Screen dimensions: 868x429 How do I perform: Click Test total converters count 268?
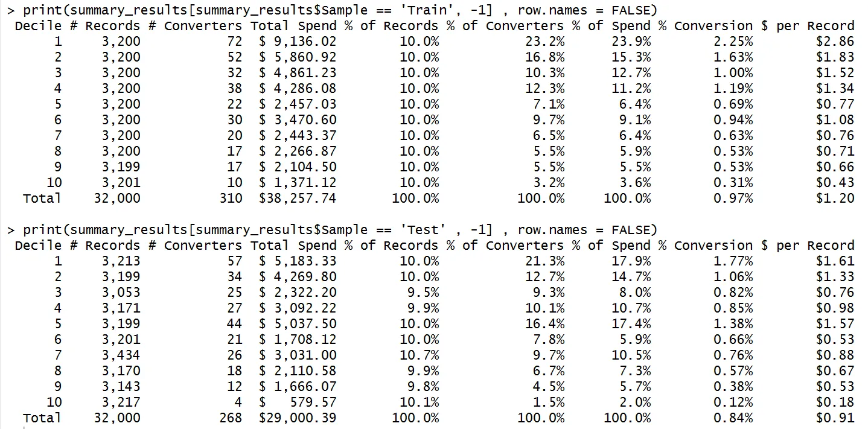231,418
